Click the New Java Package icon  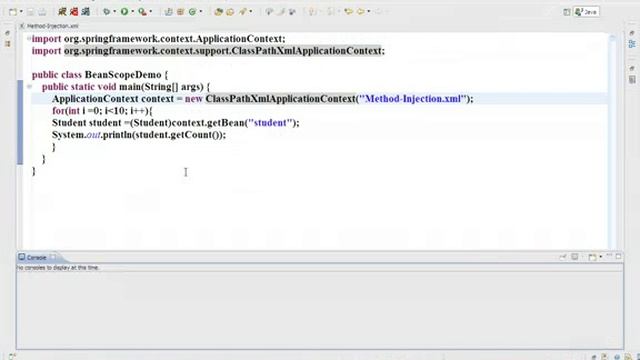(x=180, y=12)
